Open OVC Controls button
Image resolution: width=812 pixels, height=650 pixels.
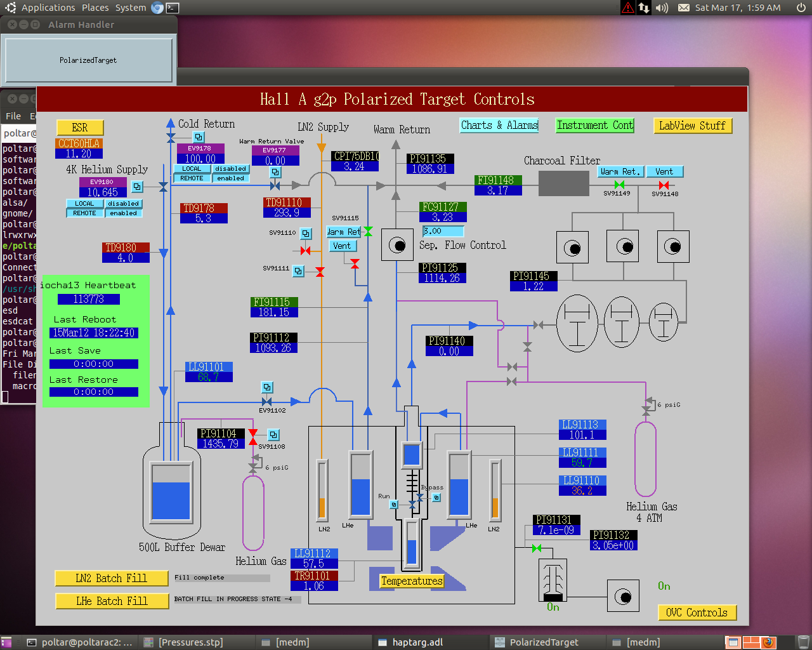coord(697,613)
